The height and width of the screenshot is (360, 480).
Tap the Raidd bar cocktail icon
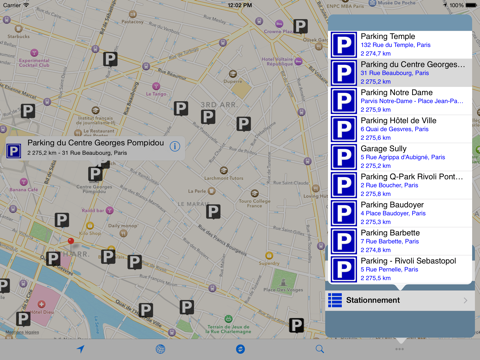[110, 210]
